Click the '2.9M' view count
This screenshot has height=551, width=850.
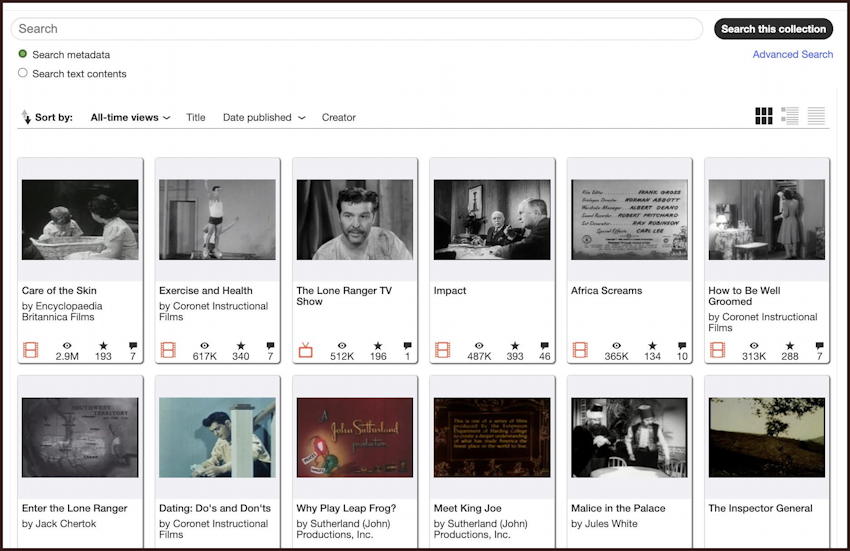tap(67, 356)
